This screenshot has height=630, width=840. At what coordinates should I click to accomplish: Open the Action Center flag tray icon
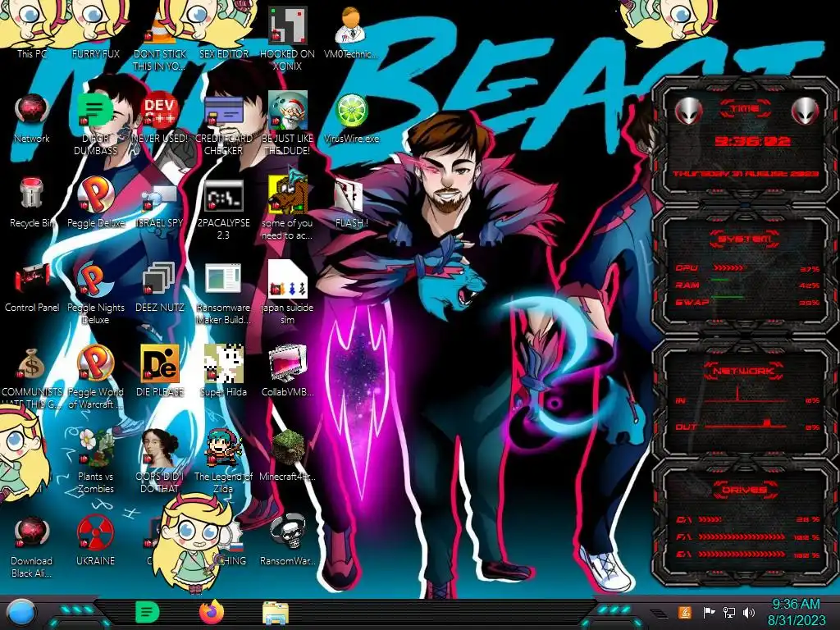709,612
